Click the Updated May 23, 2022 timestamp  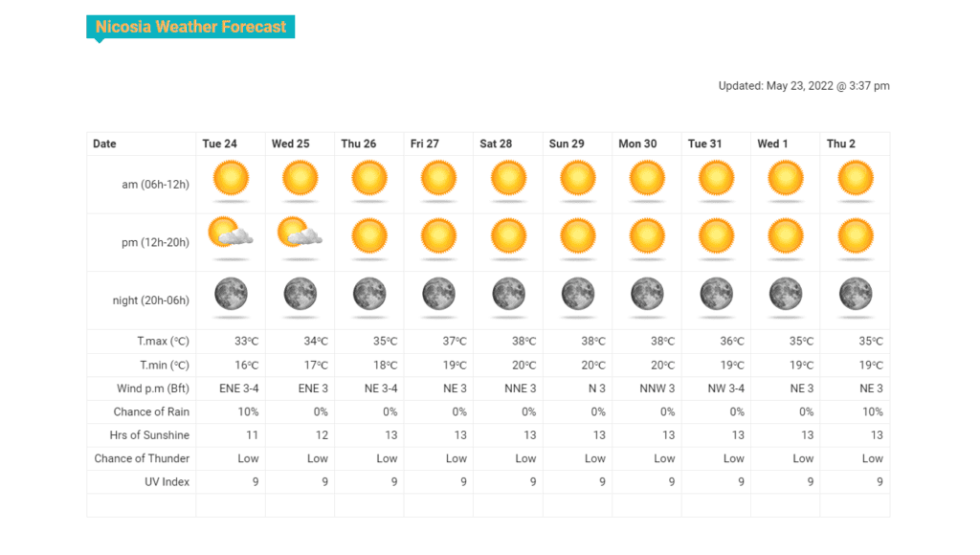804,85
